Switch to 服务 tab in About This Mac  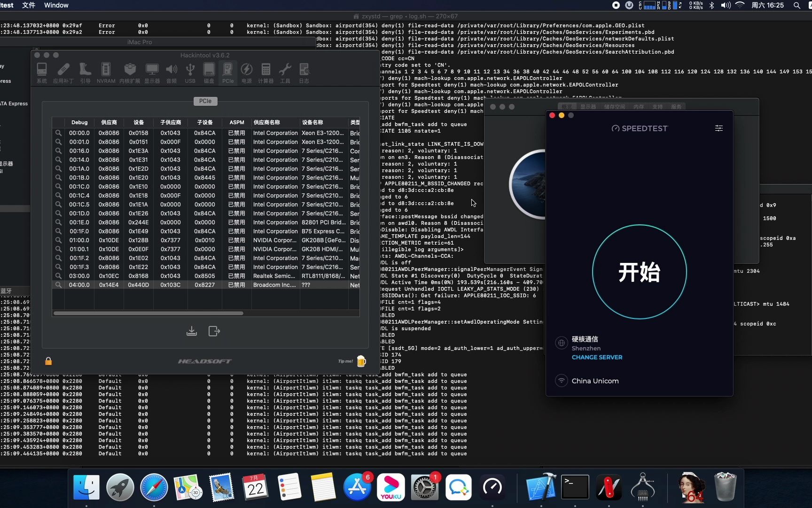(676, 107)
